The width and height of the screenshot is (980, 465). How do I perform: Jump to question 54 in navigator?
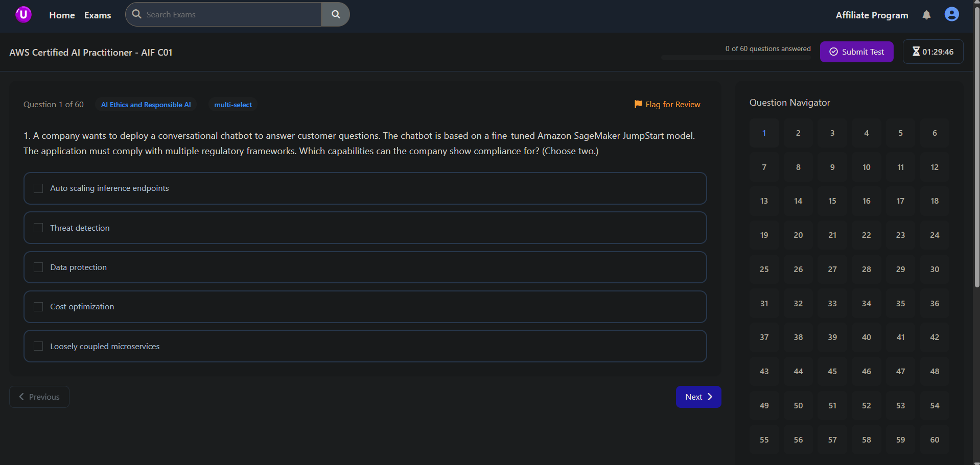click(x=935, y=405)
